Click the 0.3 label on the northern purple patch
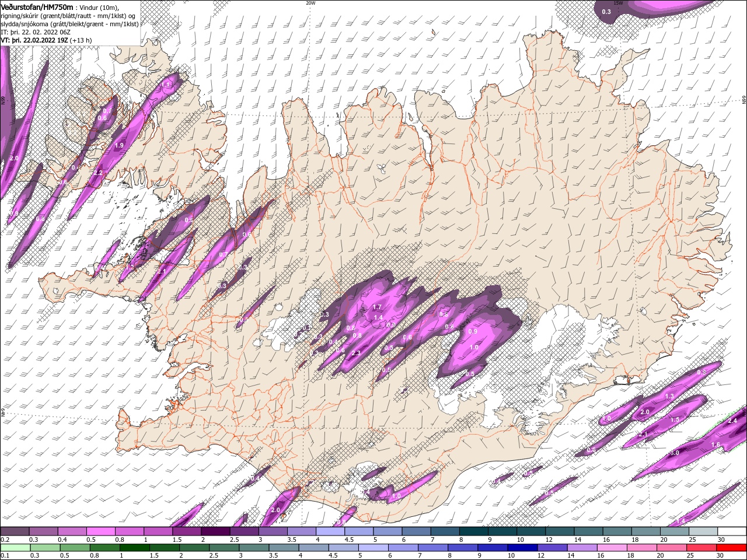Screen dimensions: 747x560 click(606, 12)
